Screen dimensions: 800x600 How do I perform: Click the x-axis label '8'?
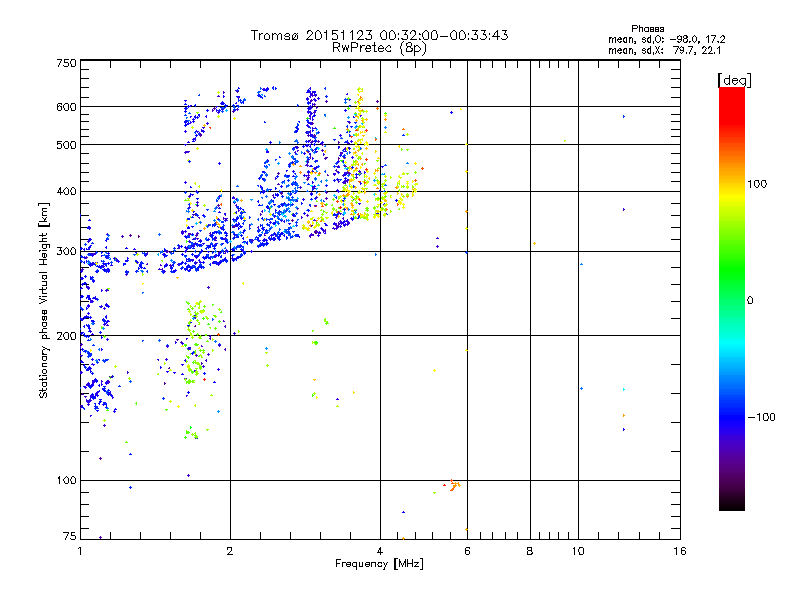(x=530, y=551)
